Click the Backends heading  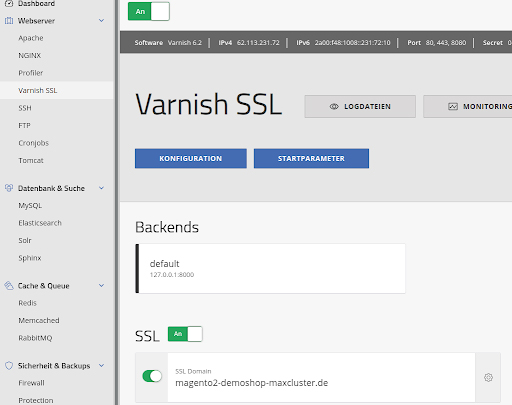tap(167, 227)
